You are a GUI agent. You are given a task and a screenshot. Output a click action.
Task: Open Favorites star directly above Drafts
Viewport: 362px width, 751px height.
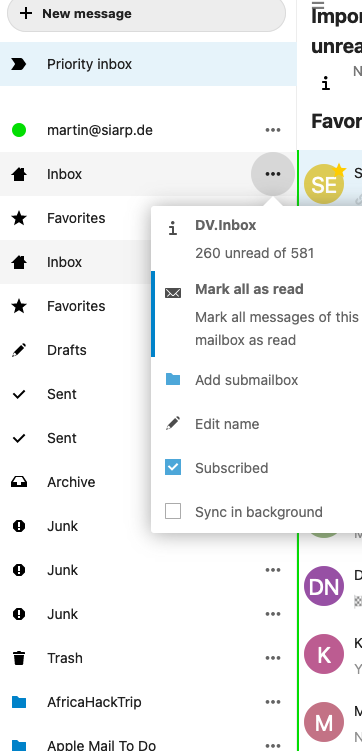click(x=19, y=306)
